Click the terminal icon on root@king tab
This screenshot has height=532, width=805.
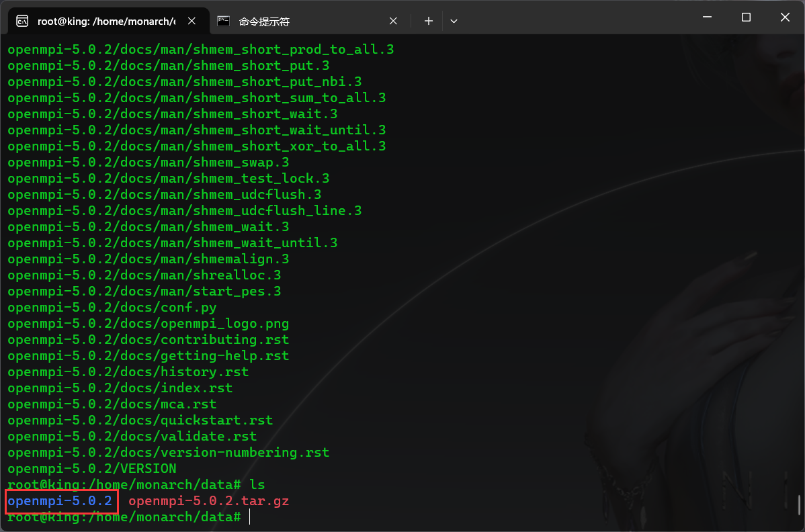click(x=22, y=21)
